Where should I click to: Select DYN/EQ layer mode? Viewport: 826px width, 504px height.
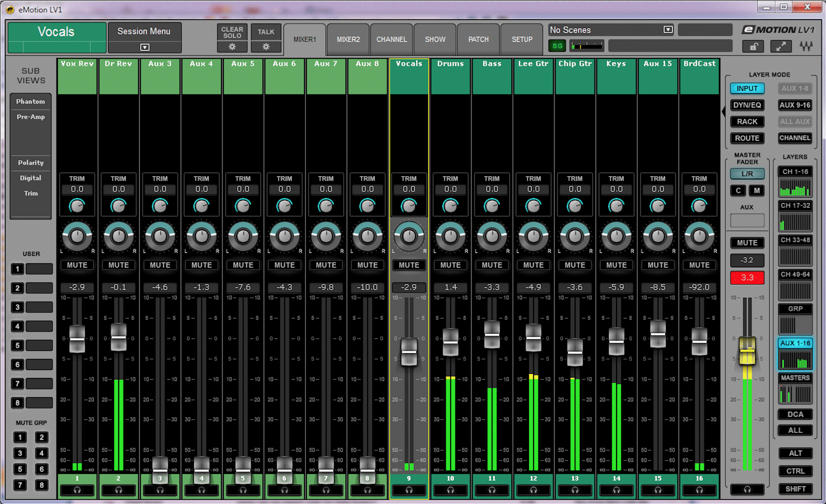click(747, 105)
